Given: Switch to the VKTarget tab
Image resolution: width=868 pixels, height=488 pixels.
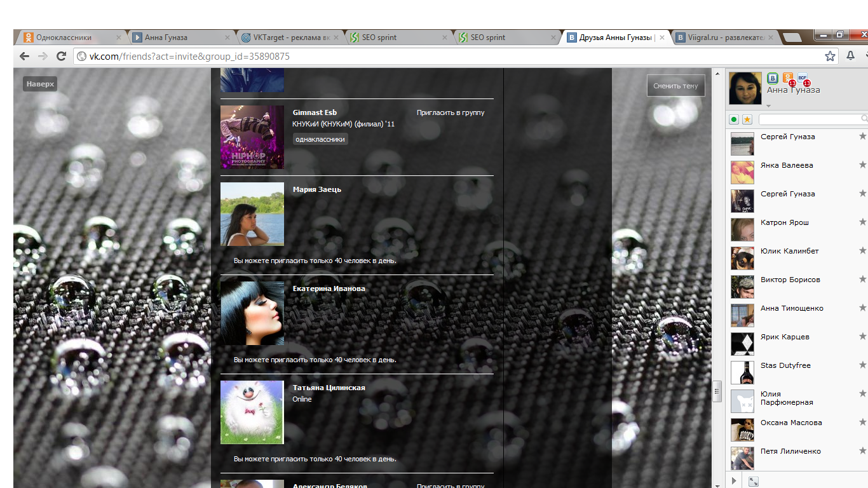Looking at the screenshot, I should (292, 37).
